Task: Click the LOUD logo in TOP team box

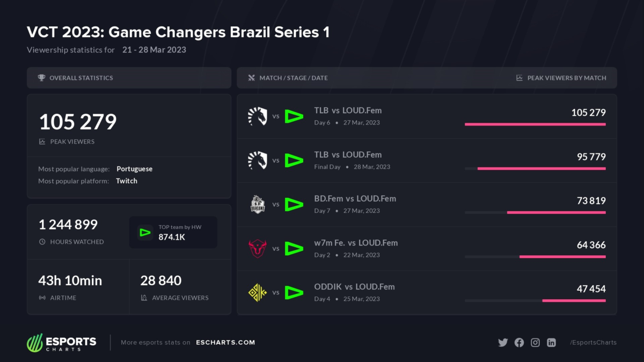Action: [144, 232]
